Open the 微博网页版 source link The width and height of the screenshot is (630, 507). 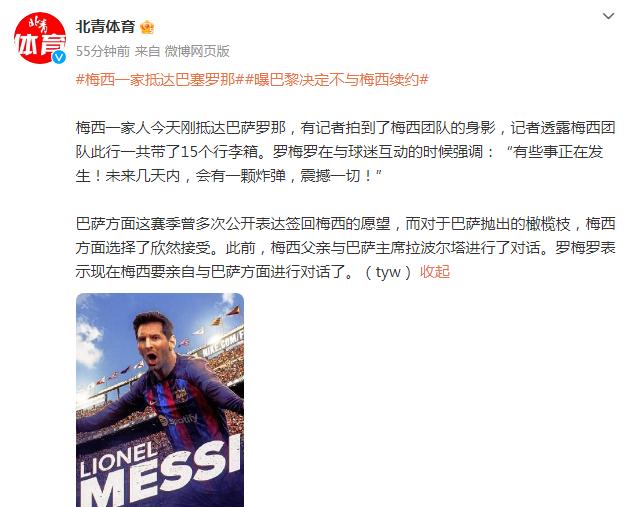pyautogui.click(x=197, y=51)
